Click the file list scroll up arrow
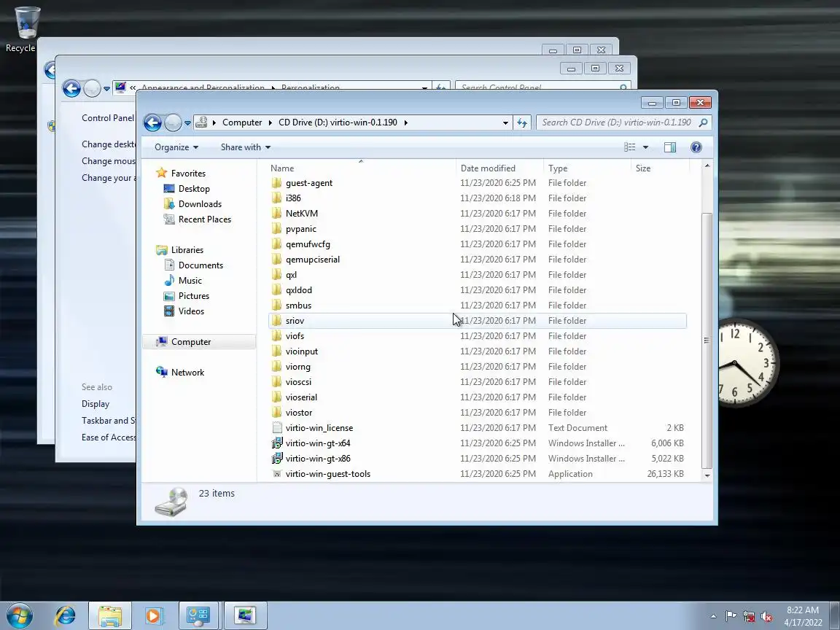The width and height of the screenshot is (840, 630). [707, 166]
